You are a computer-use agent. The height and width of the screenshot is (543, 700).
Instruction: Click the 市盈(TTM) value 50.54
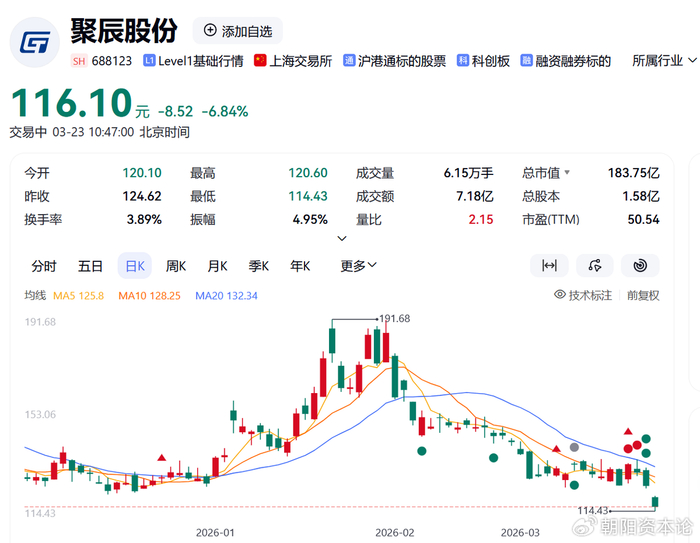click(x=643, y=219)
